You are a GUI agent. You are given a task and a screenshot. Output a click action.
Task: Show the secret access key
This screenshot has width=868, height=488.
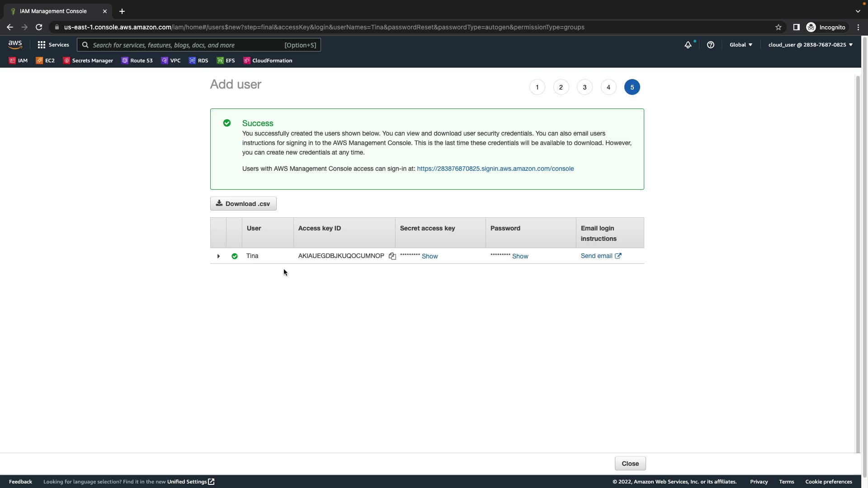coord(429,256)
